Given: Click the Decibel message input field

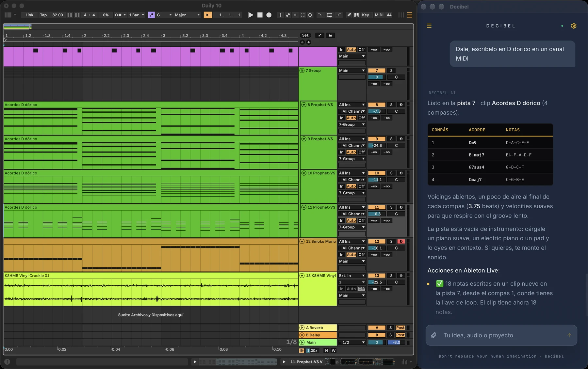Looking at the screenshot, I should pos(501,335).
